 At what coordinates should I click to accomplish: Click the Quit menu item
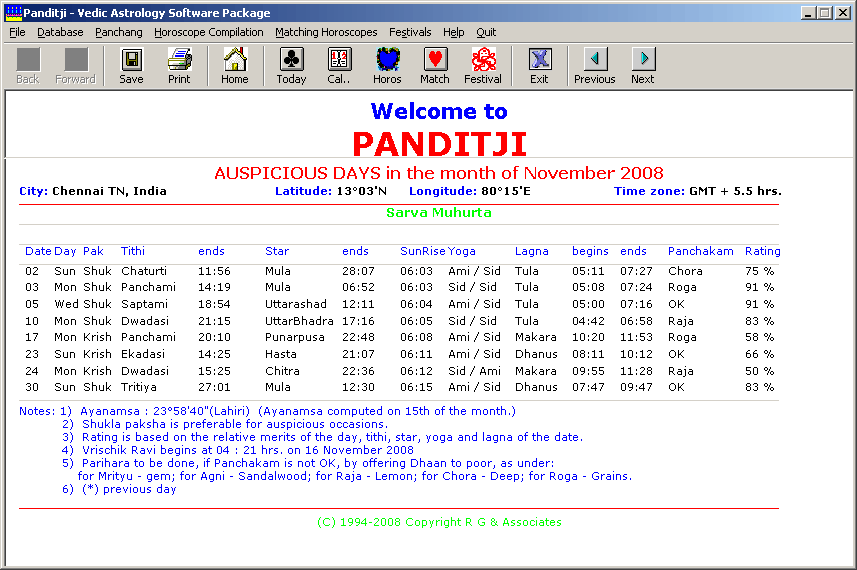pyautogui.click(x=486, y=32)
